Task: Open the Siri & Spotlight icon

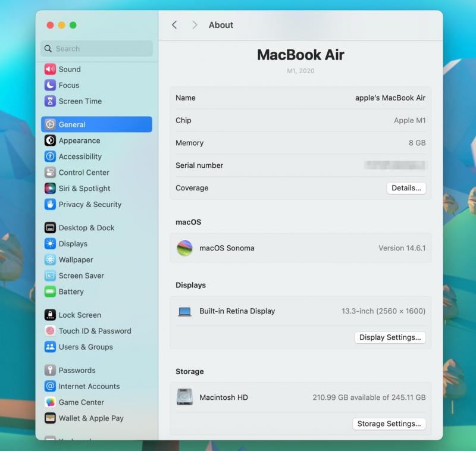Action: click(50, 189)
